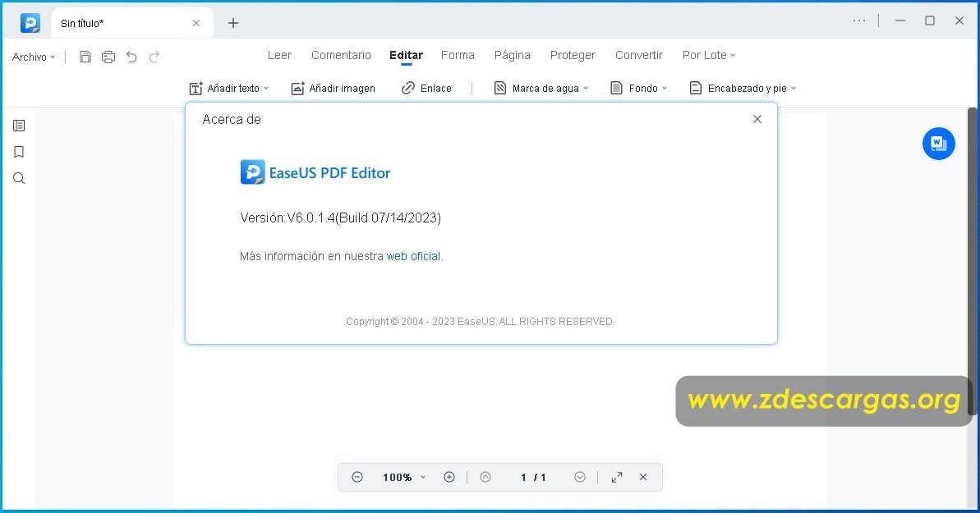
Task: Click the Redo arrow icon
Action: tap(154, 57)
